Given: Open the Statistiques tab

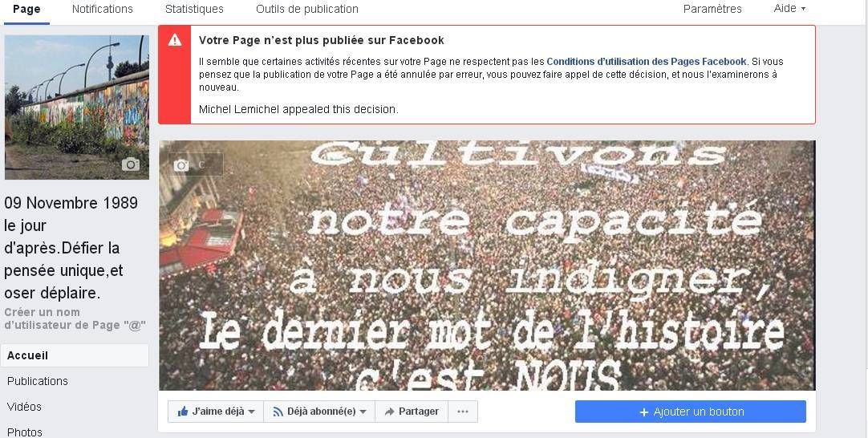Looking at the screenshot, I should pos(194,9).
